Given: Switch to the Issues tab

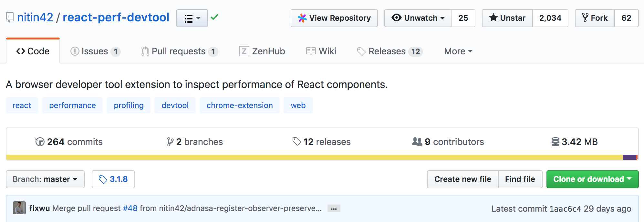Looking at the screenshot, I should tap(95, 51).
